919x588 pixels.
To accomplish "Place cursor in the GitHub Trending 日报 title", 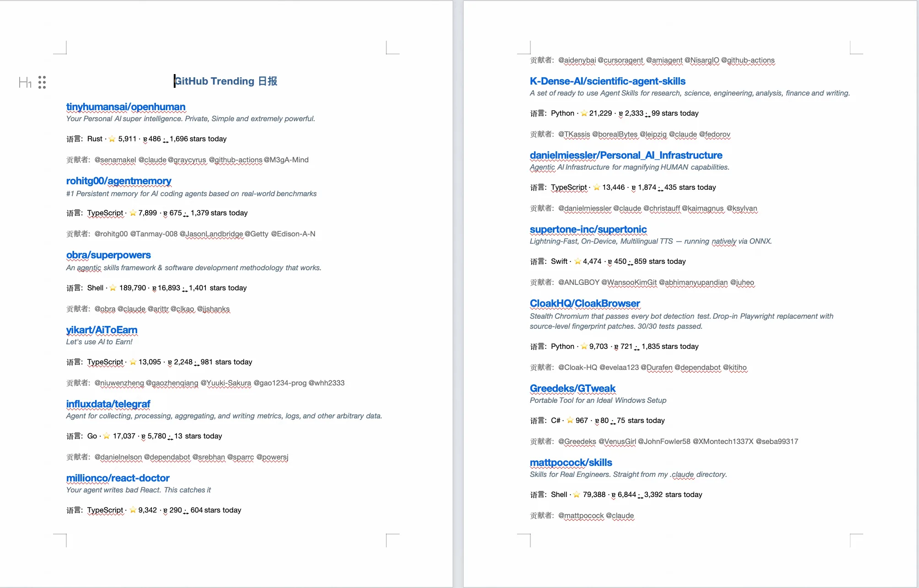I will 226,81.
